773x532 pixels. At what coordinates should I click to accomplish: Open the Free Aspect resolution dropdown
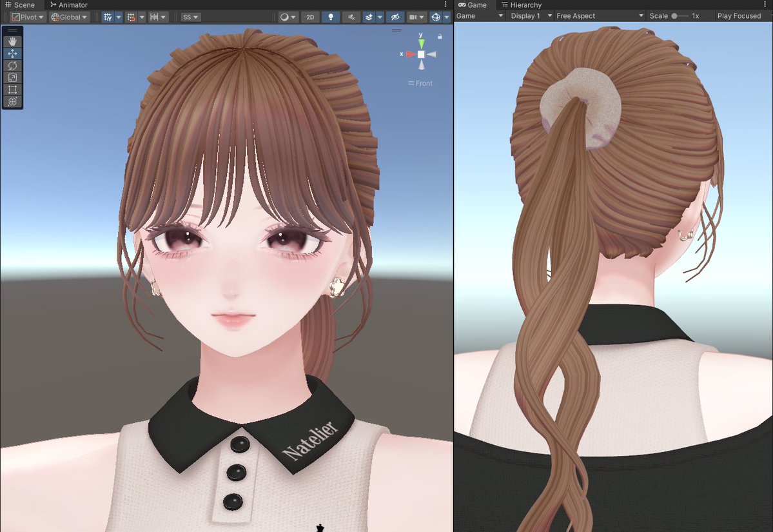tap(600, 15)
